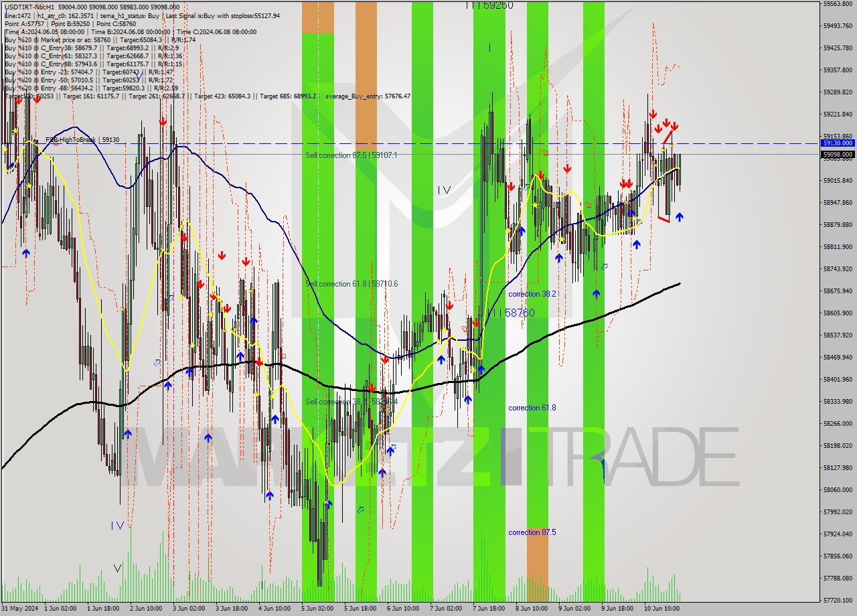
Task: Click the 'Buy %20 @ Entry -50: 57010.5' line
Action: click(49, 80)
